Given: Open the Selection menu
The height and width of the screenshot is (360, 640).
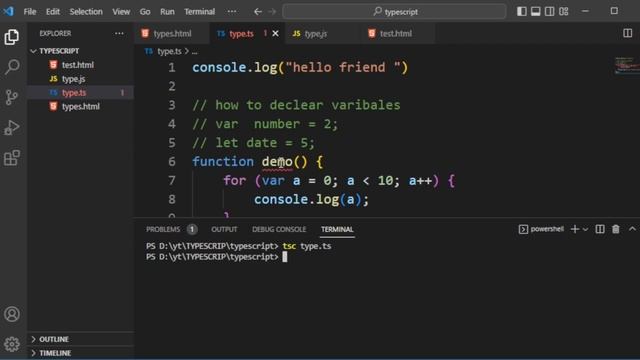Looking at the screenshot, I should (86, 11).
